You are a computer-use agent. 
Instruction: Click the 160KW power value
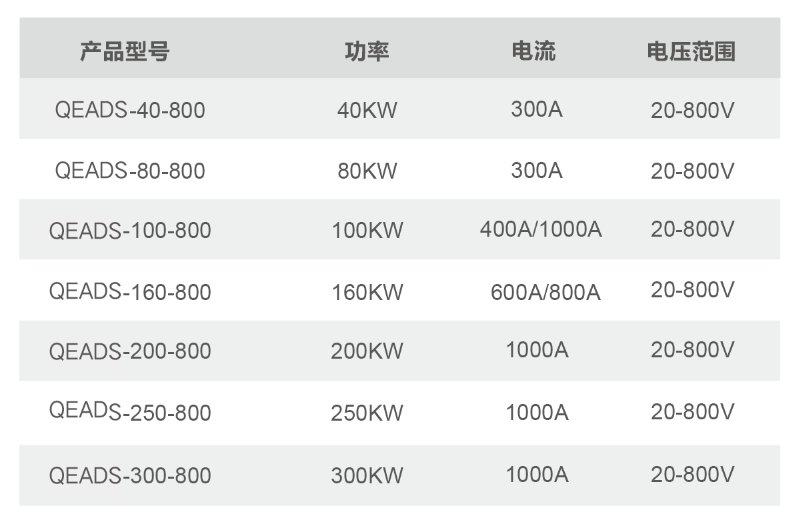click(367, 292)
